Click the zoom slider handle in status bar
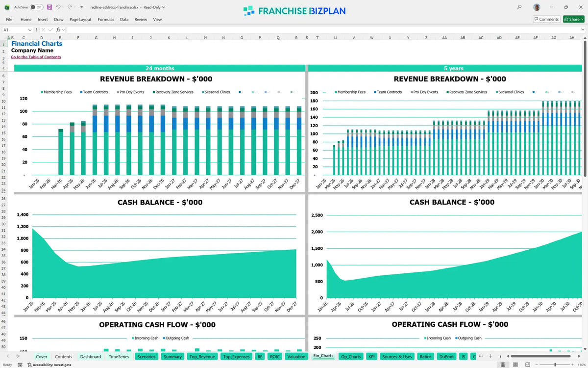Image resolution: width=588 pixels, height=368 pixels. tap(555, 365)
